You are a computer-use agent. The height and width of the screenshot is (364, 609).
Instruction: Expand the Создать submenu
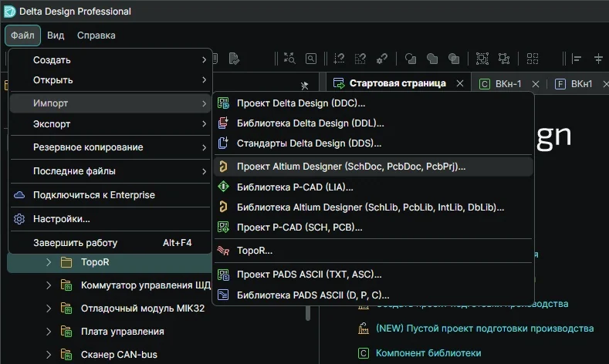click(110, 59)
